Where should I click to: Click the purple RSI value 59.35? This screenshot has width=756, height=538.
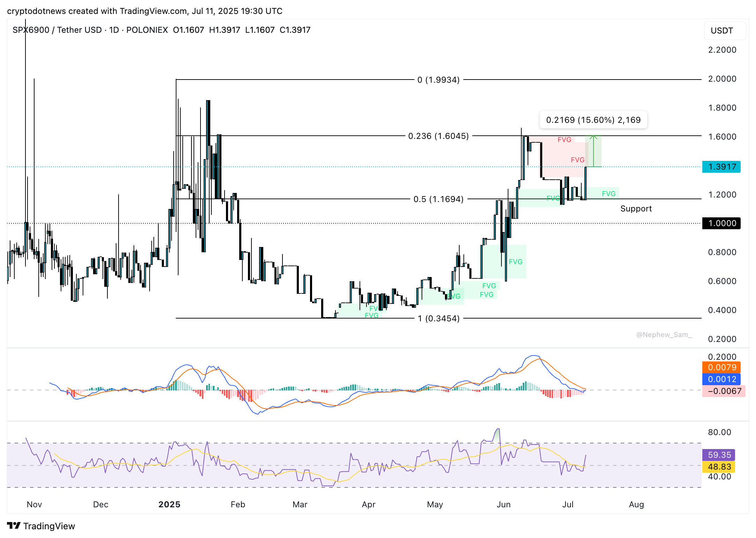coord(719,455)
